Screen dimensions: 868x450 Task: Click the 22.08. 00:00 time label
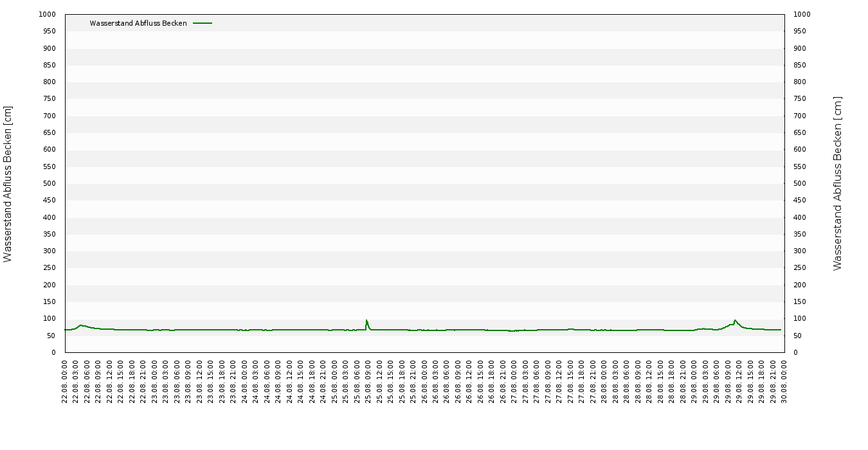(x=65, y=381)
